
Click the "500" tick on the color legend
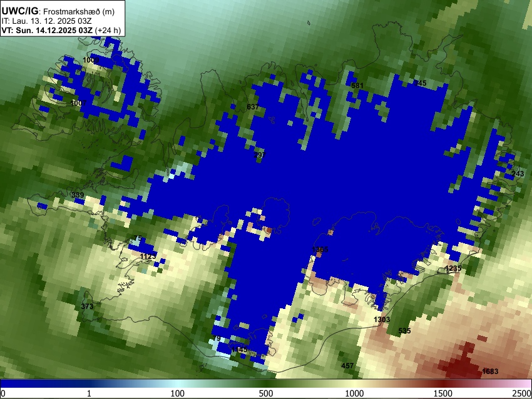click(x=266, y=393)
